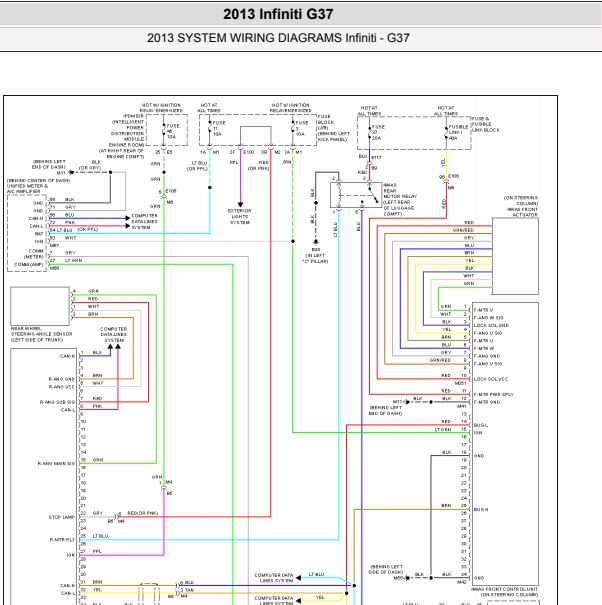This screenshot has width=602, height=605.
Task: Click the 'RED(OR PNK)' wire label near STOP LAMP
Action: tap(142, 513)
